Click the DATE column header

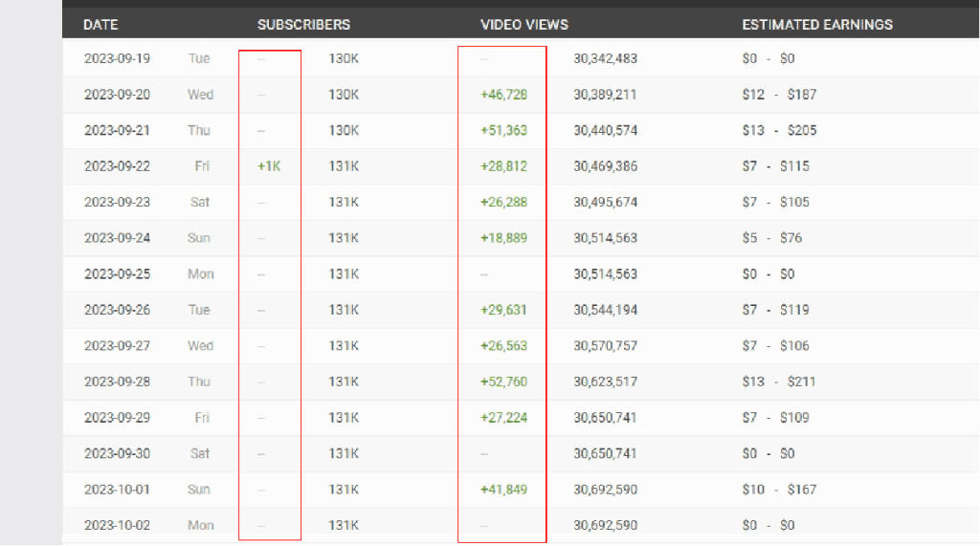coord(100,24)
